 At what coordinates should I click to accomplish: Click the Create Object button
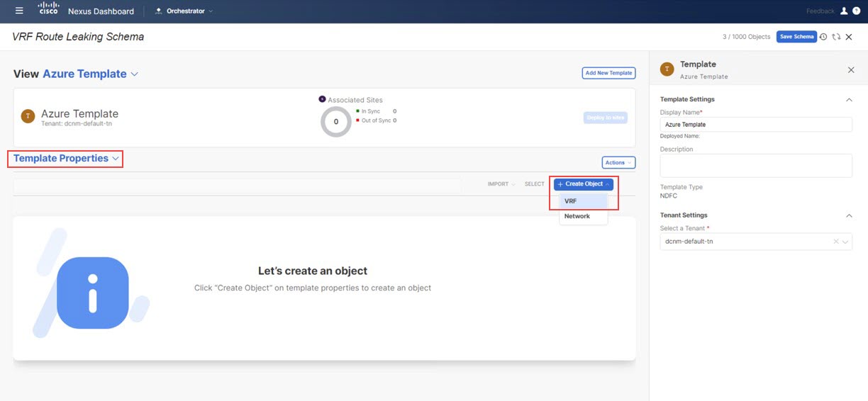[584, 184]
